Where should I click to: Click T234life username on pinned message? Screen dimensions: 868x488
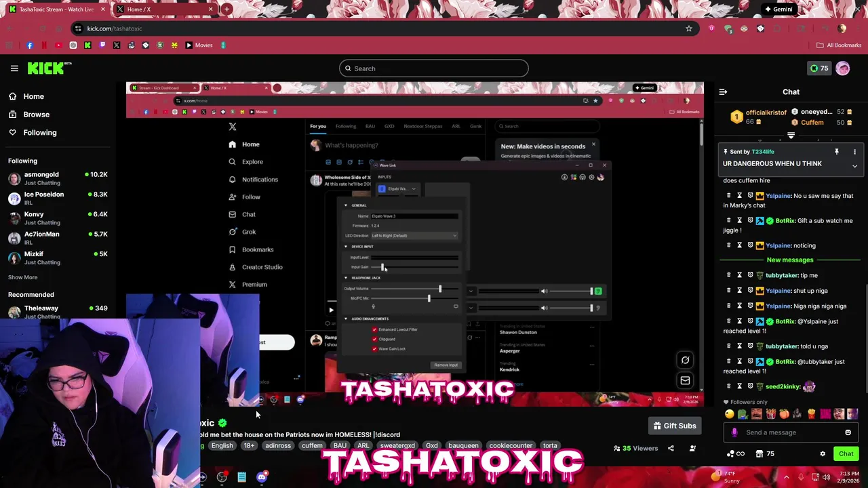click(x=763, y=152)
